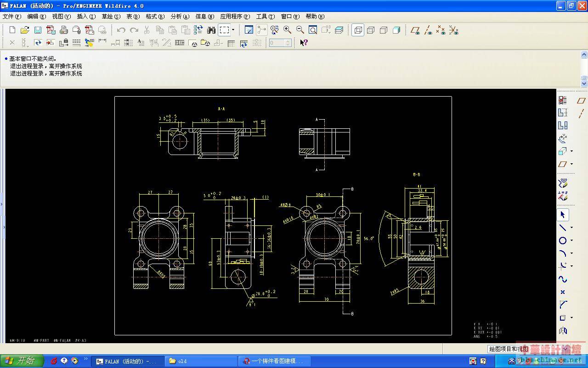This screenshot has width=588, height=368.
Task: Open the 'old' folder taskbar button
Action: tap(201, 361)
